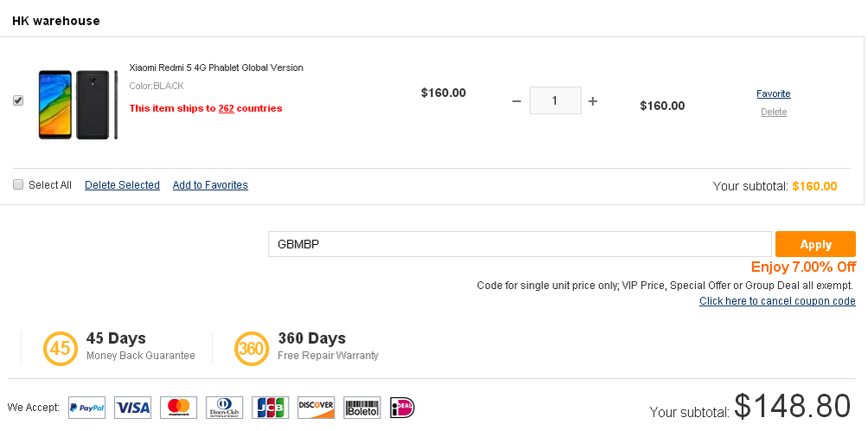Click the iDEAL payment icon

tap(403, 408)
